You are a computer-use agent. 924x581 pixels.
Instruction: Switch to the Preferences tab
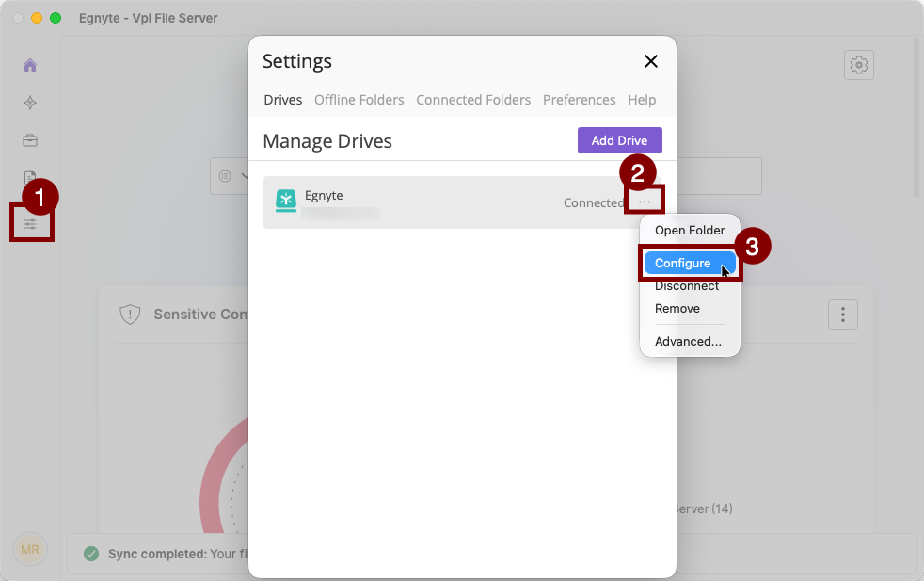coord(580,100)
